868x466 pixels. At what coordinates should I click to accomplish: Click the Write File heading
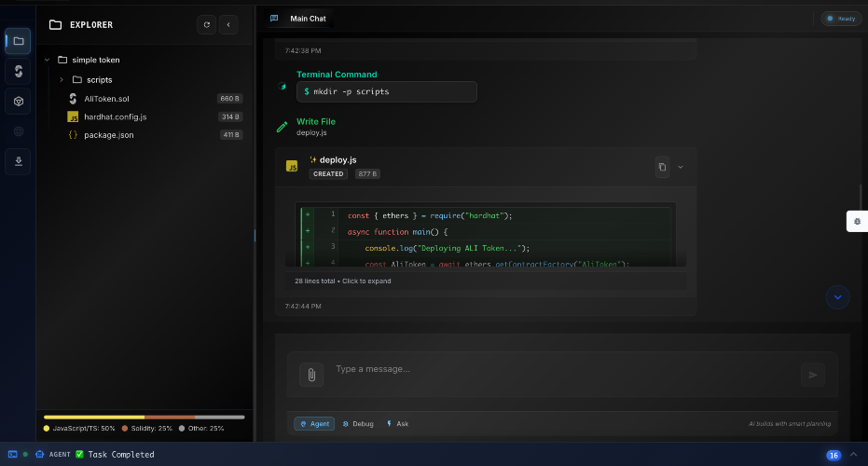pos(315,122)
